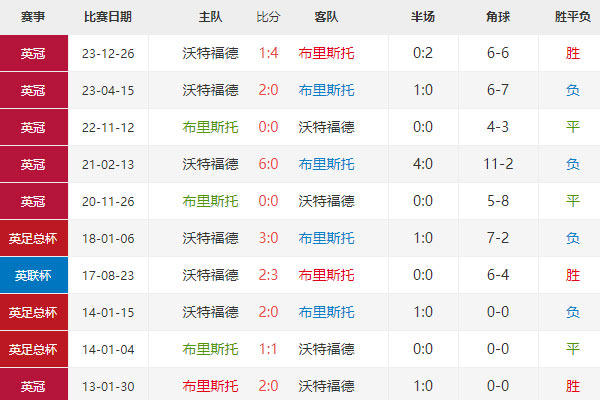Click the 1:1 score link
Viewport: 600px width, 400px height.
[268, 349]
